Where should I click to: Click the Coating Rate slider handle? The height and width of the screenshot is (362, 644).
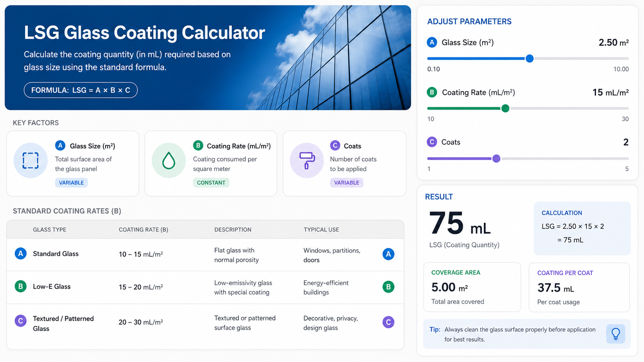[x=505, y=108]
